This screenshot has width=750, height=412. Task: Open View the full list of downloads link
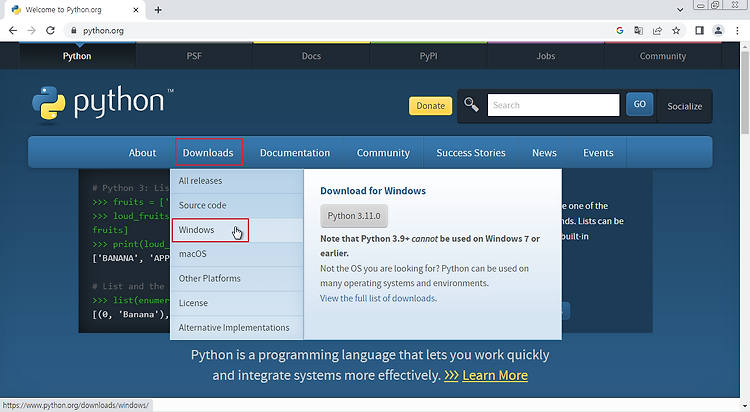point(378,298)
